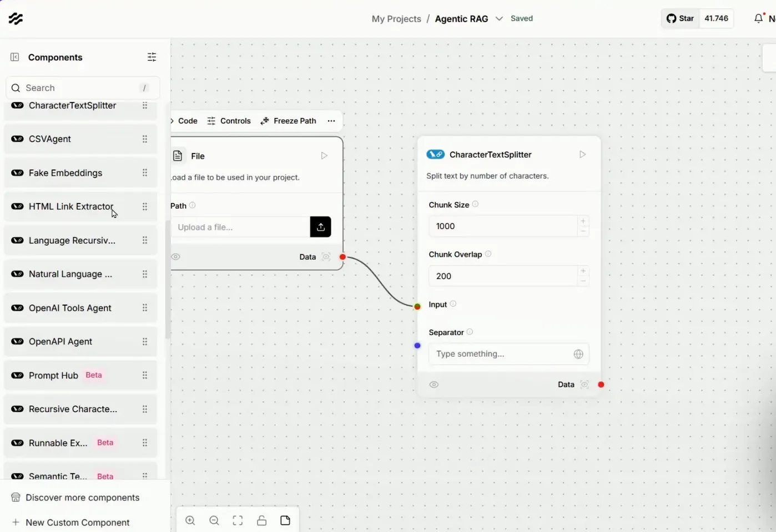Decrement the Chunk Overlap stepper down arrow
Screen dimensions: 776x532
[583, 281]
